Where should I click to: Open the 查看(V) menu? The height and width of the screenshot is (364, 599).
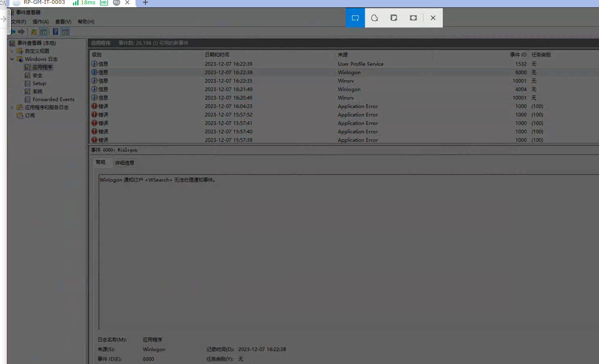(x=63, y=22)
